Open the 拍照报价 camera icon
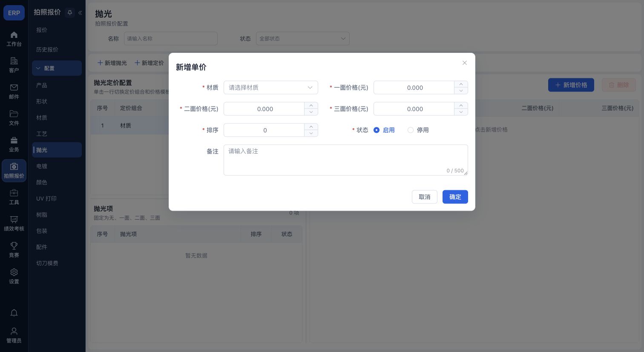Screen dimensions: 644x352 pyautogui.click(x=14, y=167)
